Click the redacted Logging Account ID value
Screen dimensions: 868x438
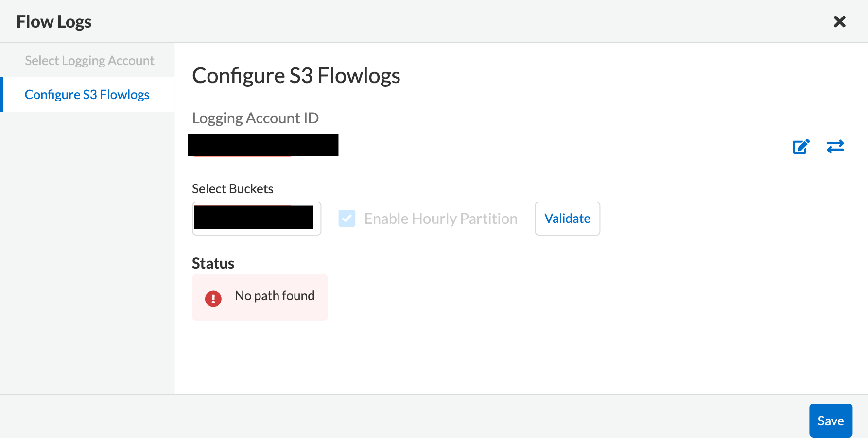263,145
